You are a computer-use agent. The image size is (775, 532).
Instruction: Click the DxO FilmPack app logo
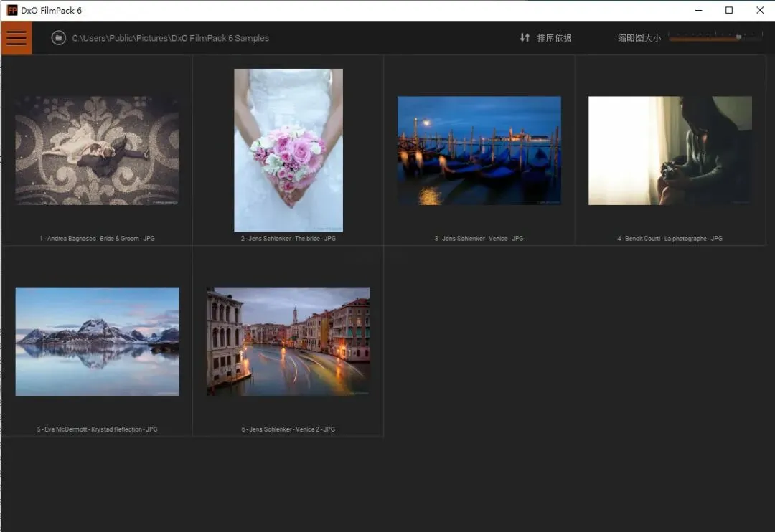click(12, 10)
